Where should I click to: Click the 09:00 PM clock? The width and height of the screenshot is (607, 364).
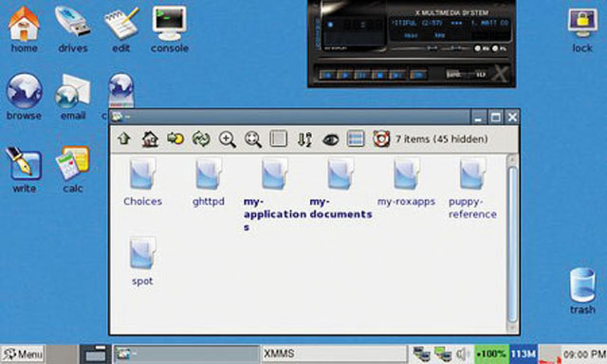click(584, 354)
